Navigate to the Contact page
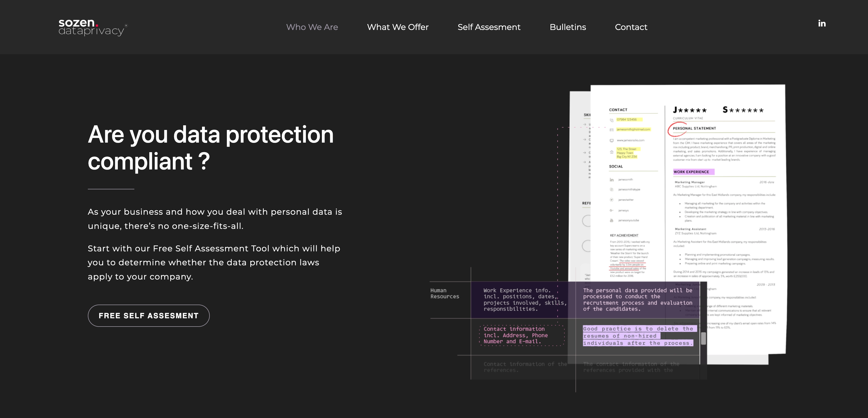The width and height of the screenshot is (868, 418). (631, 27)
